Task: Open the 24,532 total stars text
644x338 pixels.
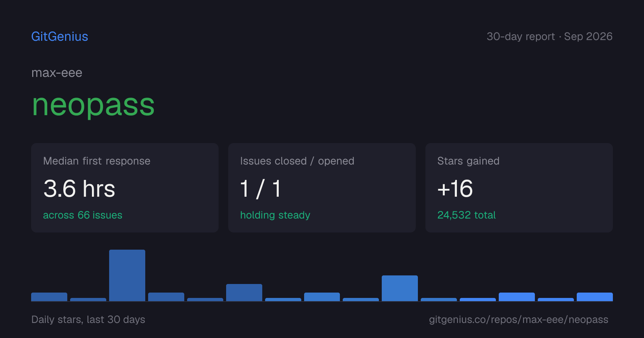Action: tap(467, 215)
